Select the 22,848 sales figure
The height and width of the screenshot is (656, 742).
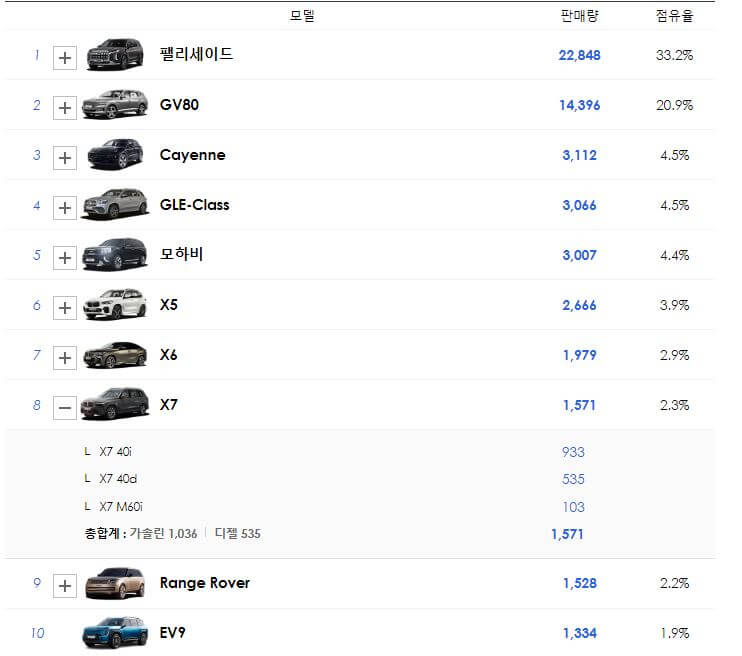(580, 55)
